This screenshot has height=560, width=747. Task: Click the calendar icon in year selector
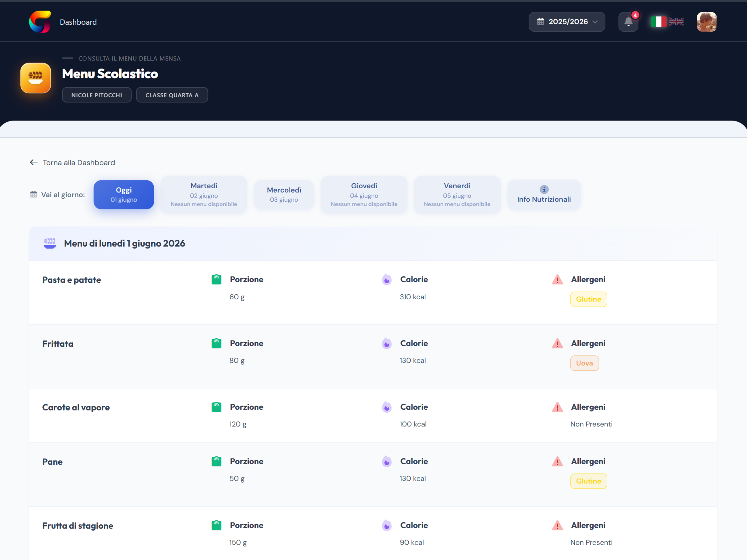[541, 22]
